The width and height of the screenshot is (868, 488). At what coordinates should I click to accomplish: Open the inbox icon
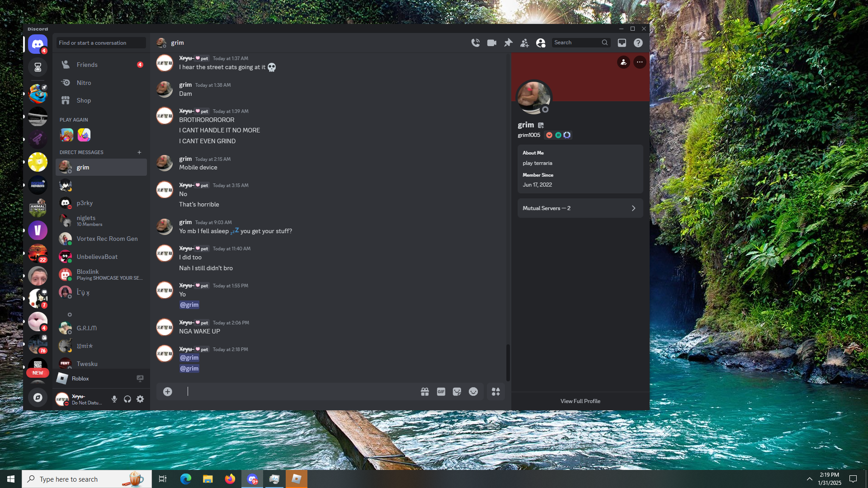click(x=622, y=42)
